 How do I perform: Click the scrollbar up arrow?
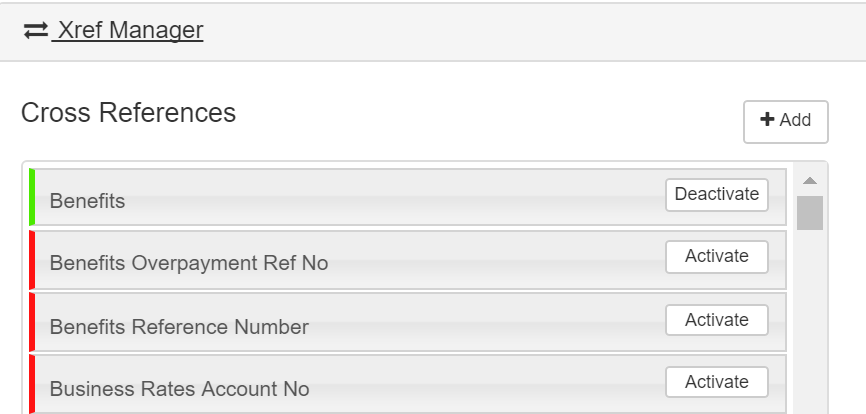[x=810, y=181]
